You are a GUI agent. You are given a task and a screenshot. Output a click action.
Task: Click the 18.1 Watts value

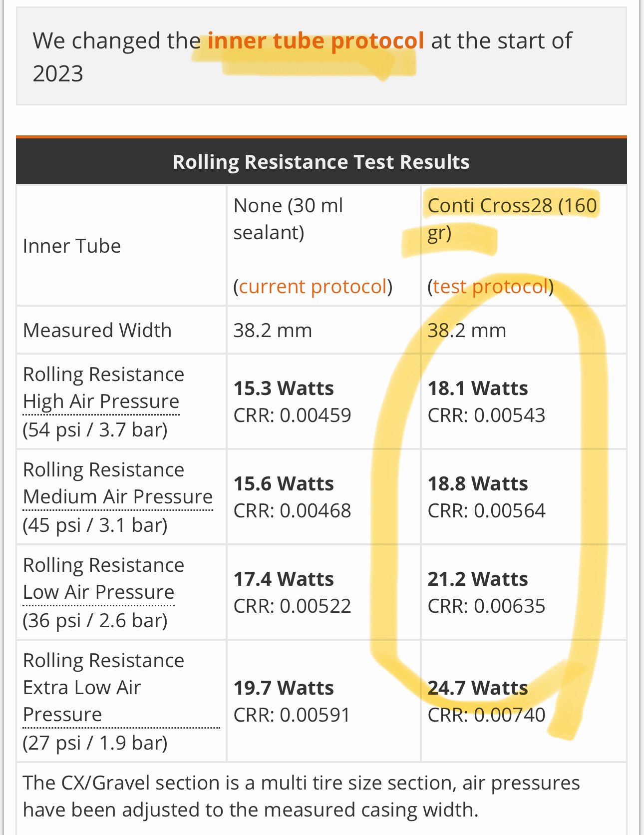tap(478, 389)
